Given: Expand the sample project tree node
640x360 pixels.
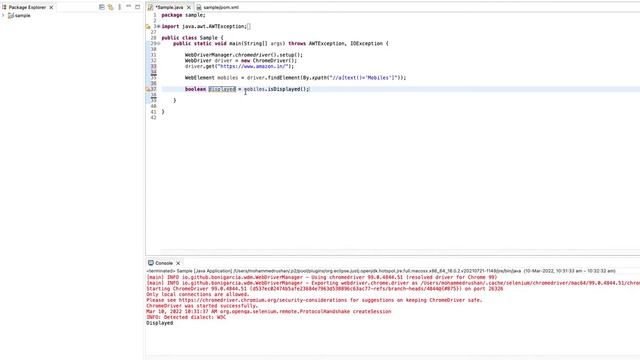Looking at the screenshot, I should pos(3,16).
